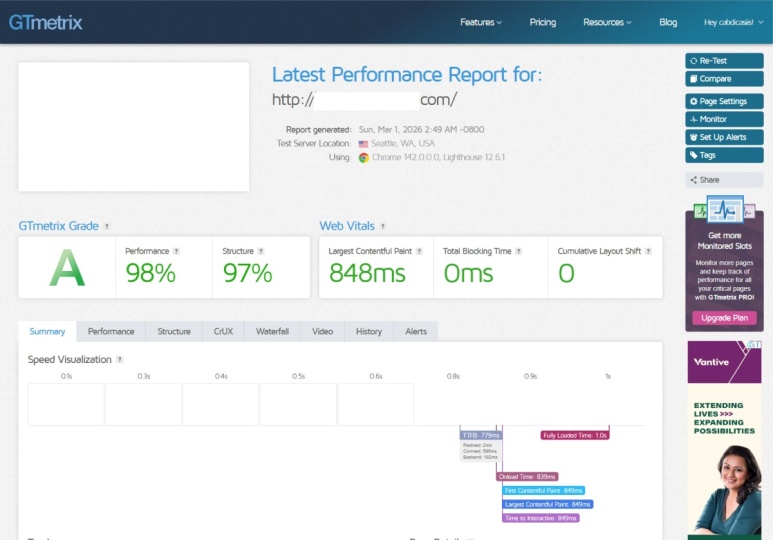Click the Compare button

point(724,79)
